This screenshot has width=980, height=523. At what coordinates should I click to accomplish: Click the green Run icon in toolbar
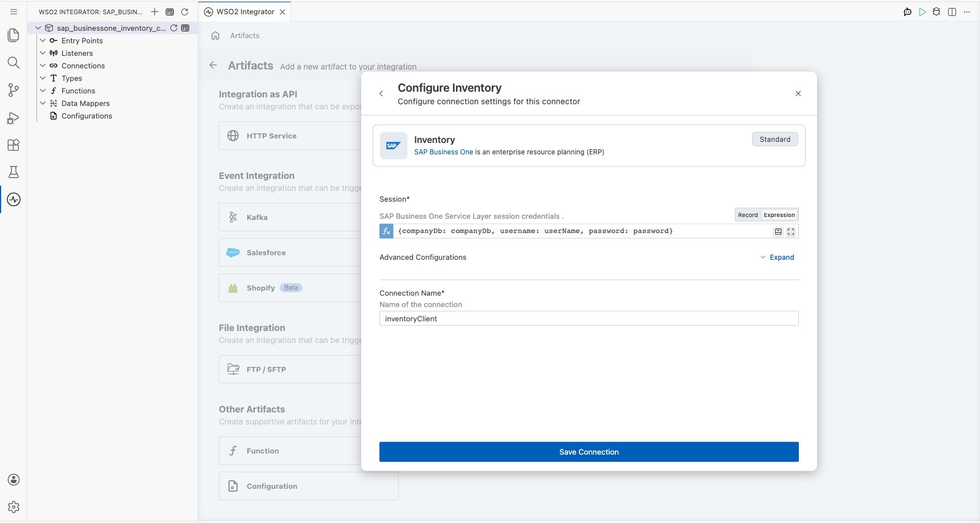[x=922, y=11]
